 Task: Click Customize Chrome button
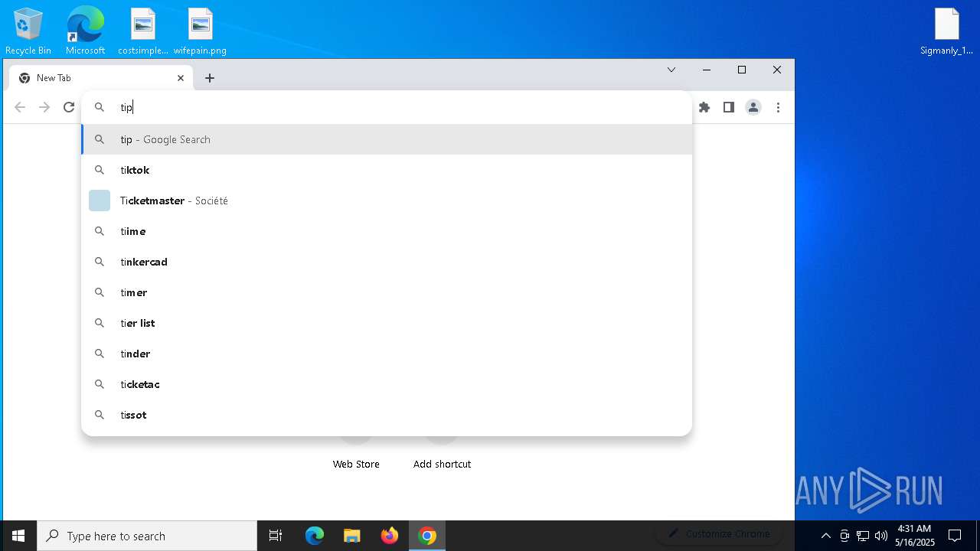pyautogui.click(x=719, y=533)
